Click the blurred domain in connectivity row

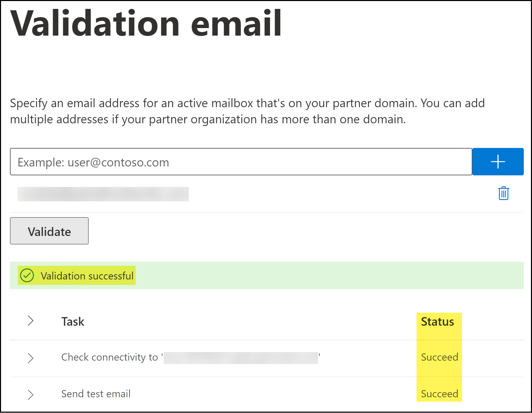point(240,358)
